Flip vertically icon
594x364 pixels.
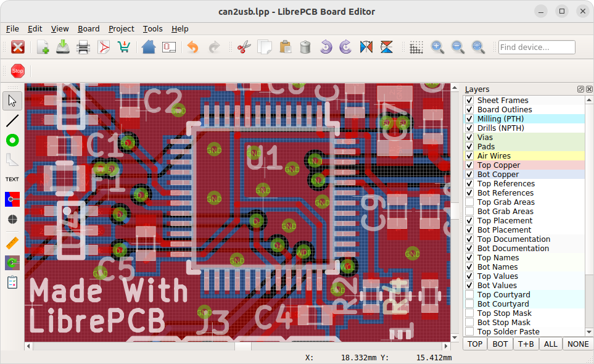(x=386, y=47)
